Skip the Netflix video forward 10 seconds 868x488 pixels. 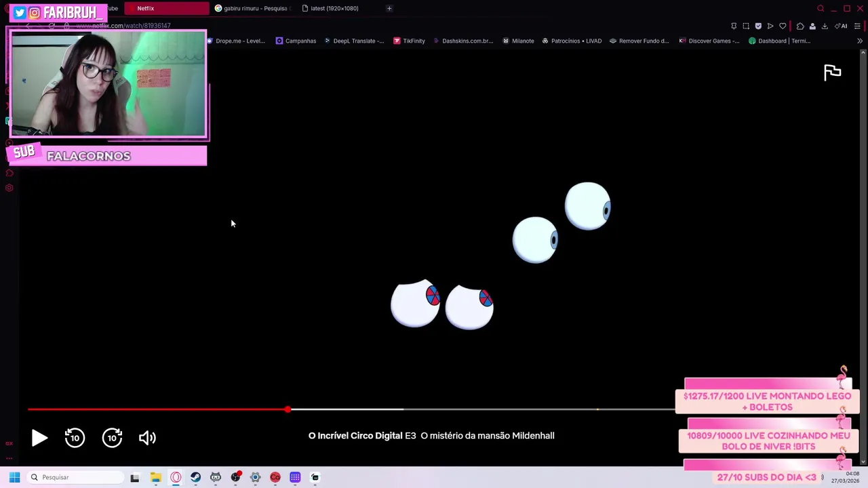(112, 438)
